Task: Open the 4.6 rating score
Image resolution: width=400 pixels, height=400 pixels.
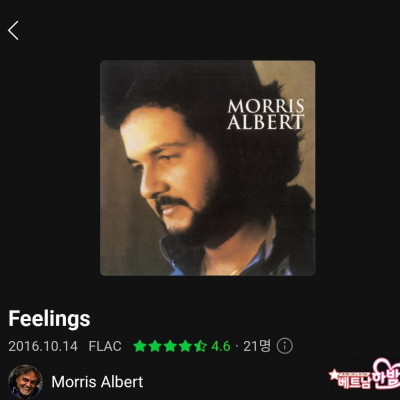Action: (x=221, y=346)
